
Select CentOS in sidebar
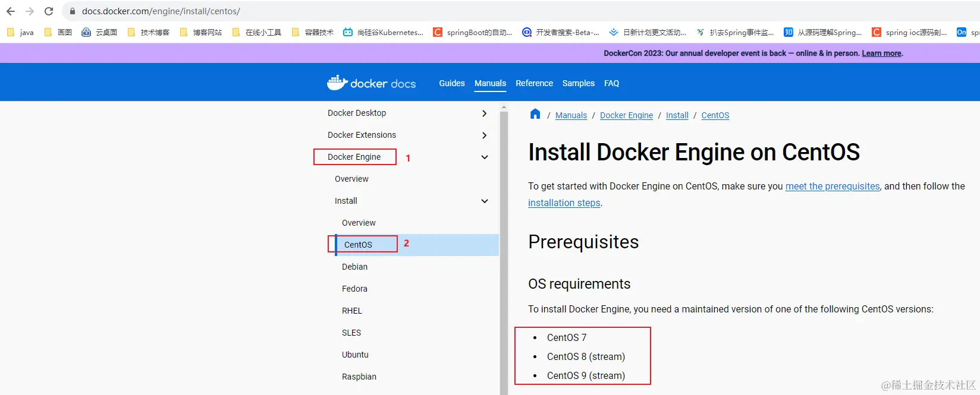[358, 245]
